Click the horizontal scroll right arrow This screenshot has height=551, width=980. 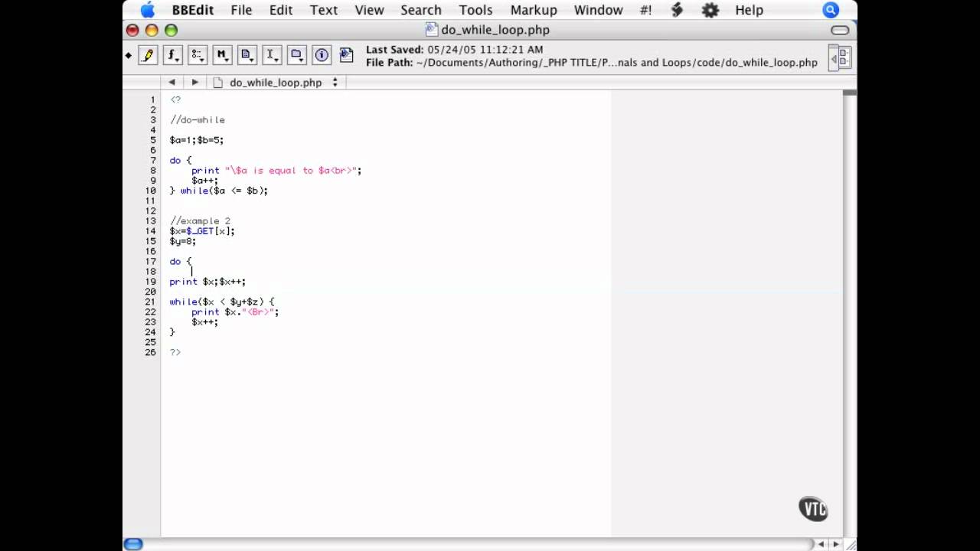click(x=836, y=544)
